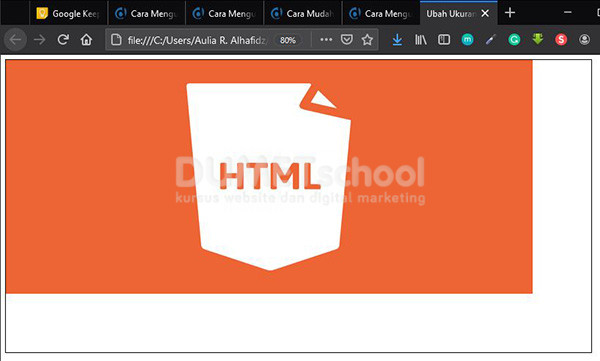
Task: Reset the 80% zoom level badge
Action: click(x=288, y=40)
